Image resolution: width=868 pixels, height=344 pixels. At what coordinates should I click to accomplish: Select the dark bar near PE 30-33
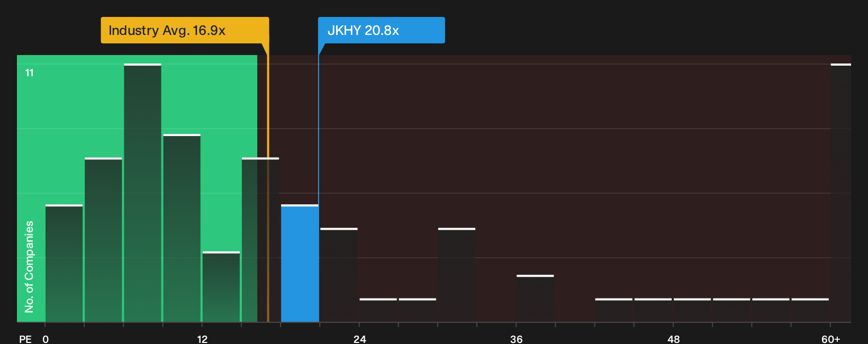457,275
